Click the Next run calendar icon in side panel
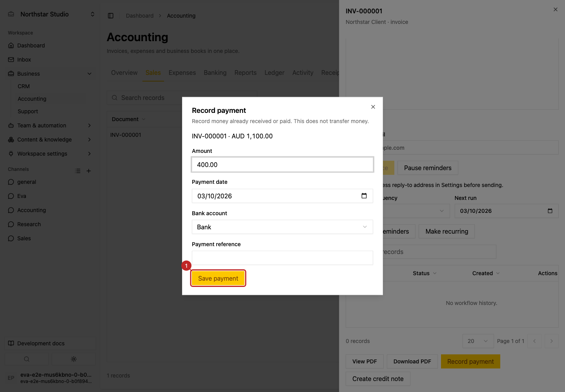Image resolution: width=565 pixels, height=392 pixels. coord(550,211)
